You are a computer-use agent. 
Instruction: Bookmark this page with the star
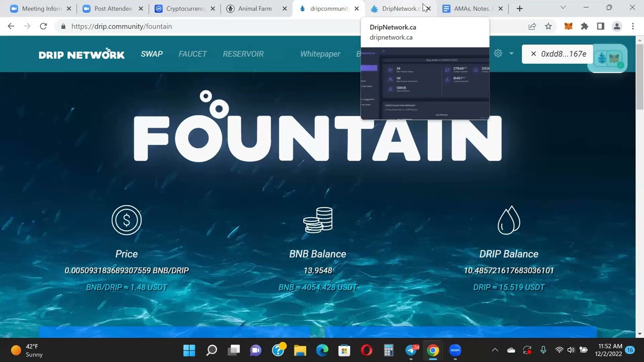[x=548, y=26]
